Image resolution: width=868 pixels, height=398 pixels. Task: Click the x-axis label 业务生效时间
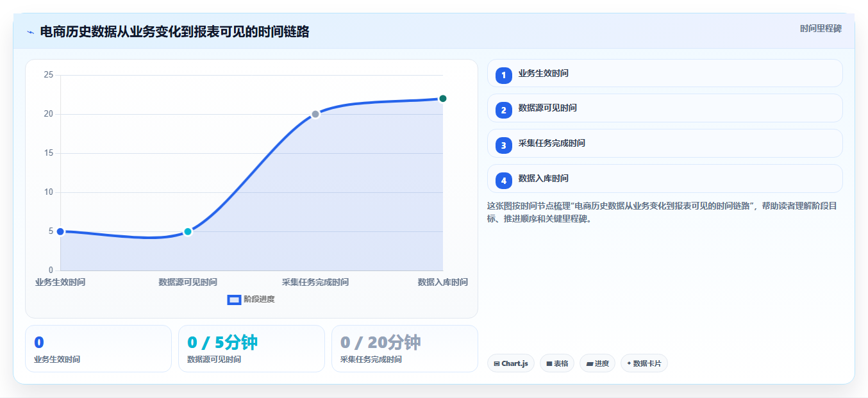click(x=60, y=282)
